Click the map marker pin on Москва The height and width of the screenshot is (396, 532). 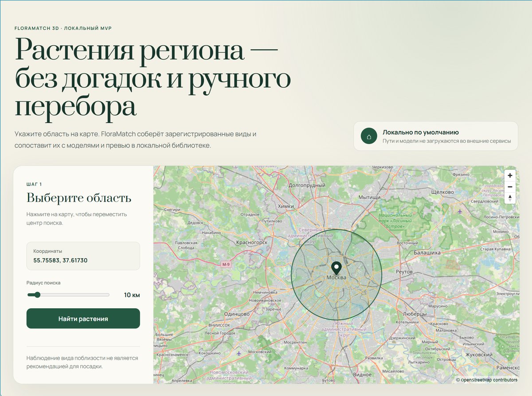[x=336, y=268]
